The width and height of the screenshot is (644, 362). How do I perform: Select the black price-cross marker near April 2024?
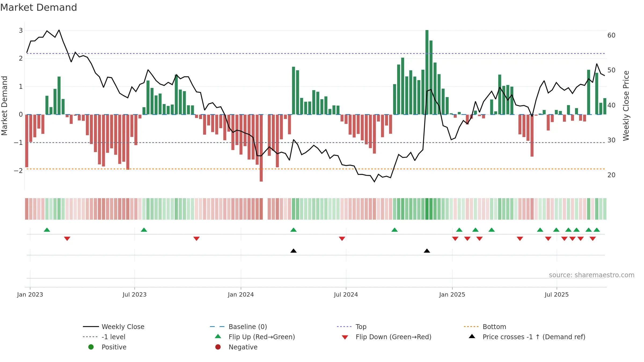(294, 251)
